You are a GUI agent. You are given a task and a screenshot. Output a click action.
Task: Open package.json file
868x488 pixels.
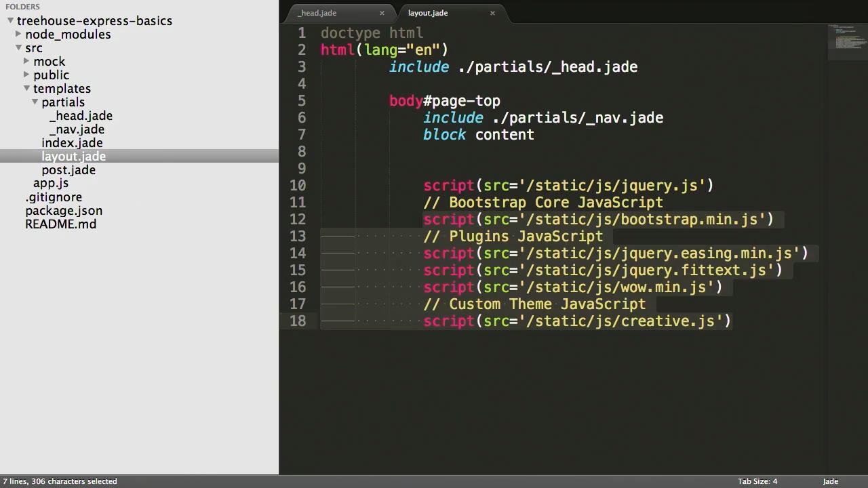pyautogui.click(x=64, y=211)
